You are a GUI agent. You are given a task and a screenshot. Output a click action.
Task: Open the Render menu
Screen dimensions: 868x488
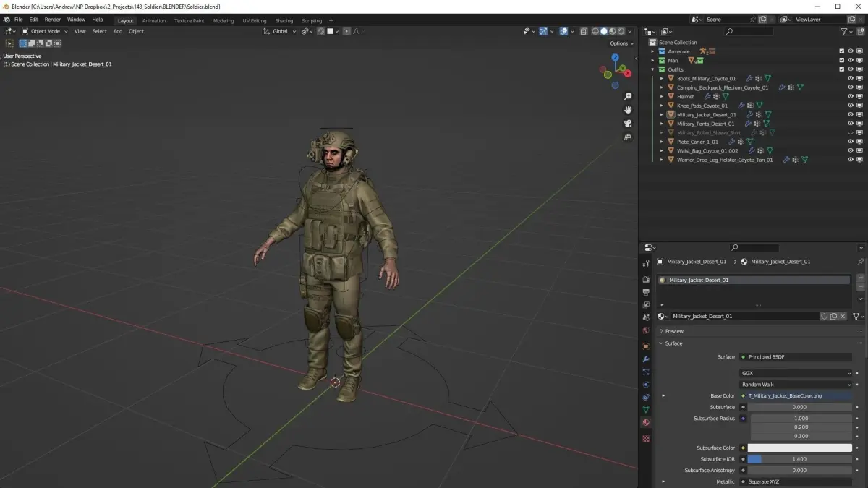53,20
